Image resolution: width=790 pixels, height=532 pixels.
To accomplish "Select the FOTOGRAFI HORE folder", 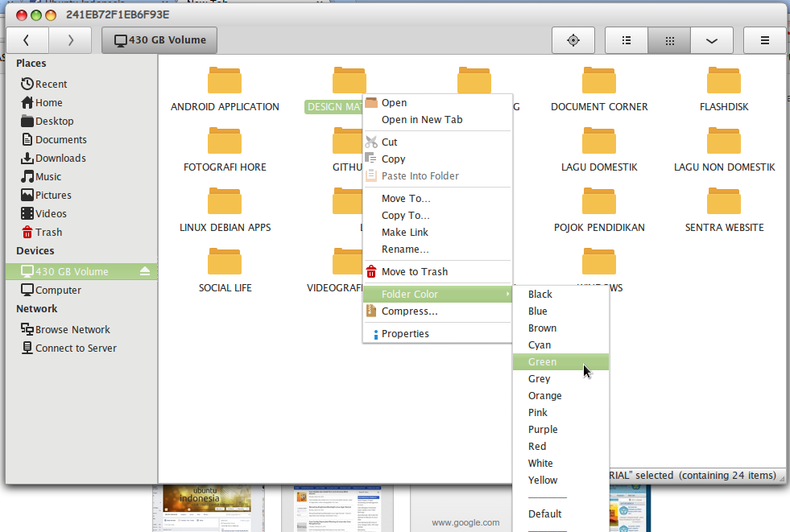I will [x=225, y=150].
